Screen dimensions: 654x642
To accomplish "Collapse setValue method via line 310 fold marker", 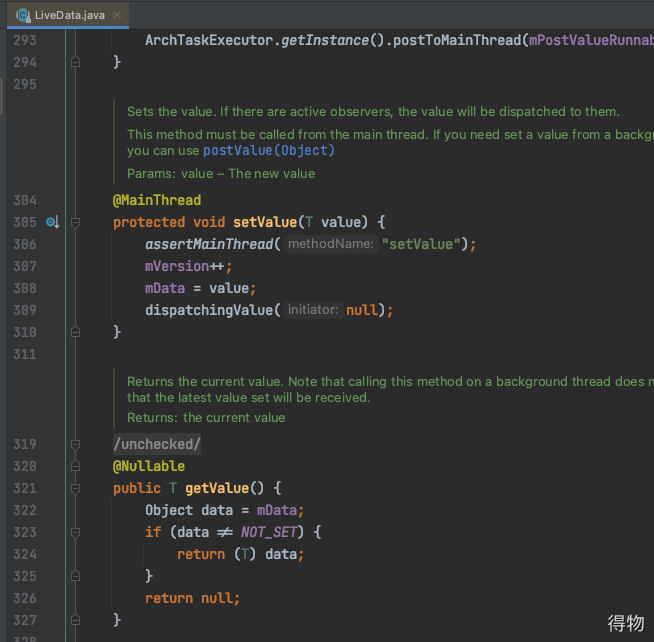I will click(76, 332).
